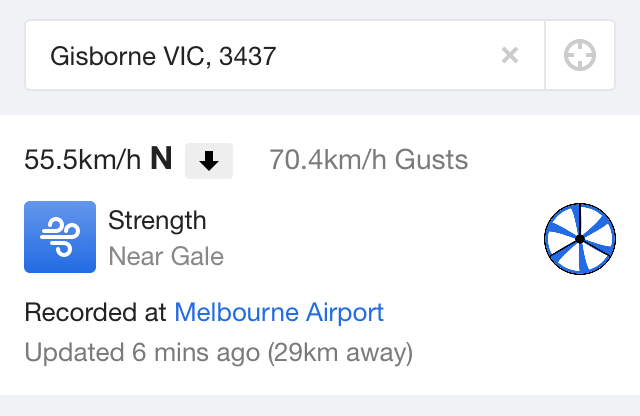Click the km/h unit after 55.5
The image size is (640, 416).
[110, 159]
